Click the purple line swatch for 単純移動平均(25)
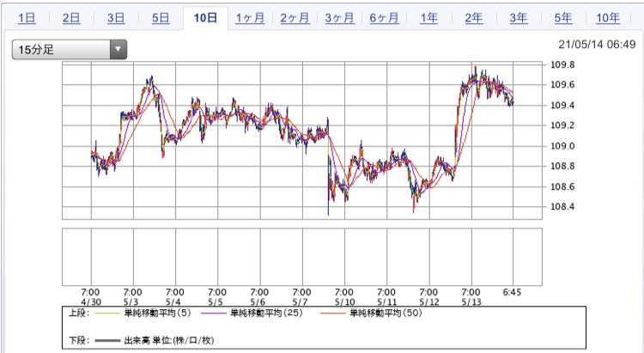This screenshot has height=353, width=644. click(x=214, y=313)
